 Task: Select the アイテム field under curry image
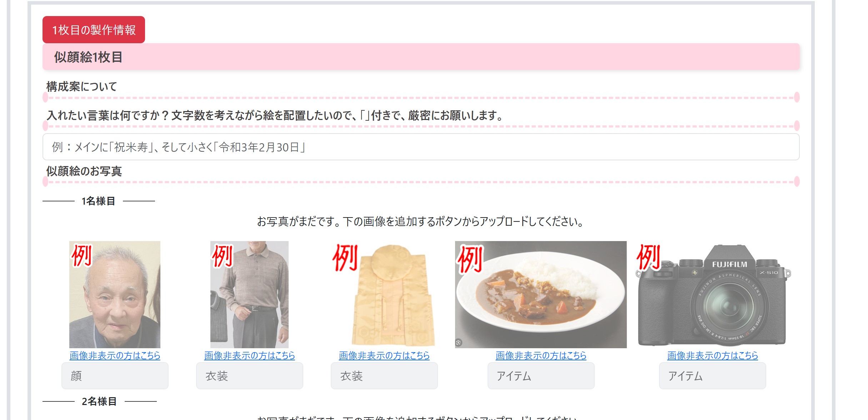541,376
